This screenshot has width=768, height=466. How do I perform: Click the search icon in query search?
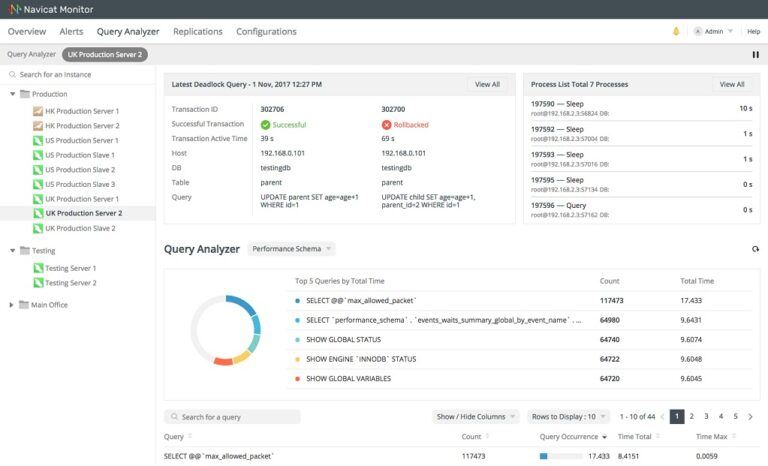(x=174, y=417)
